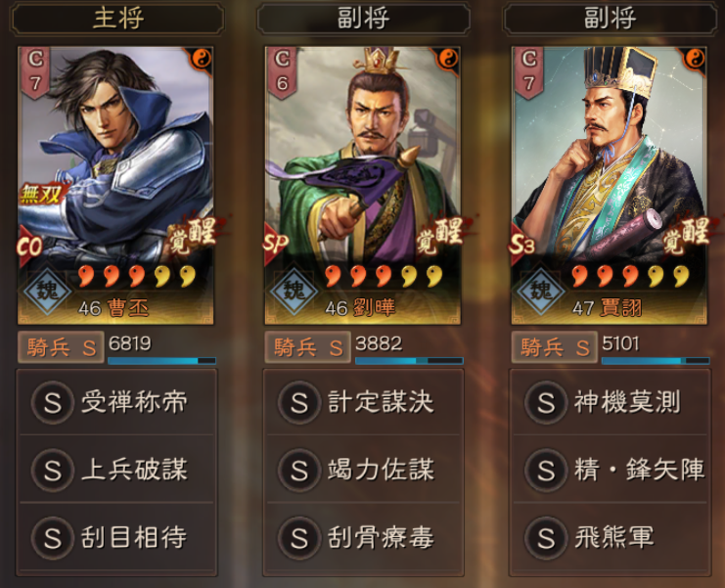The image size is (725, 588).
Task: Click the middle 副将 header above 劉曄
Action: point(363,19)
